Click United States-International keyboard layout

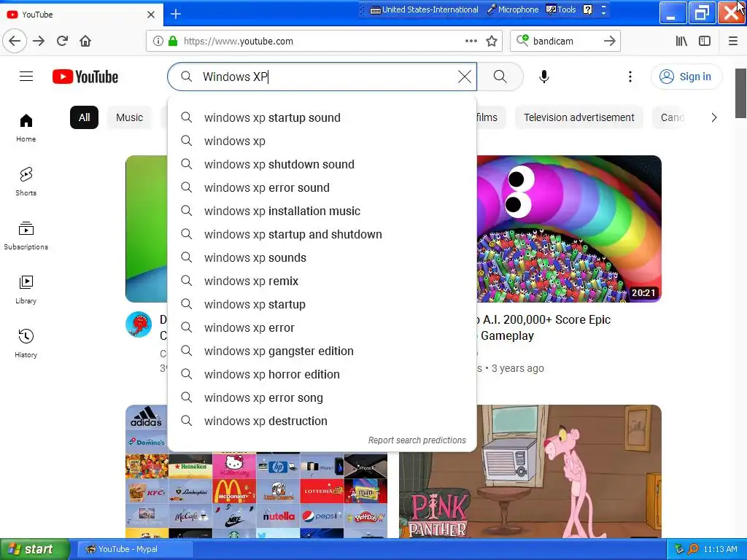point(424,9)
